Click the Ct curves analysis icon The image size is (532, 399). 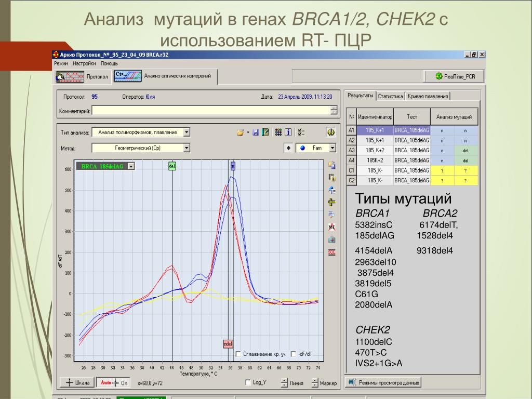128,76
